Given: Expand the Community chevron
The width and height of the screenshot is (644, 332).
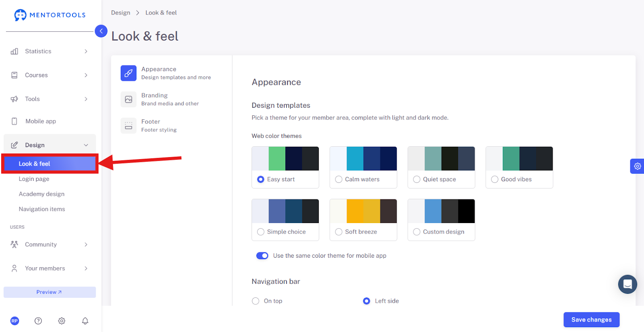Looking at the screenshot, I should click(x=86, y=244).
